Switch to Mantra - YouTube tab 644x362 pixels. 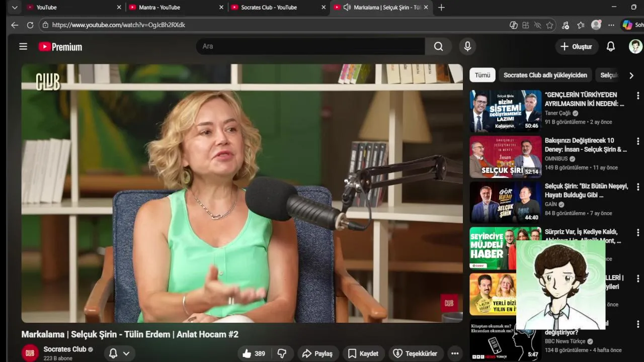pos(176,8)
